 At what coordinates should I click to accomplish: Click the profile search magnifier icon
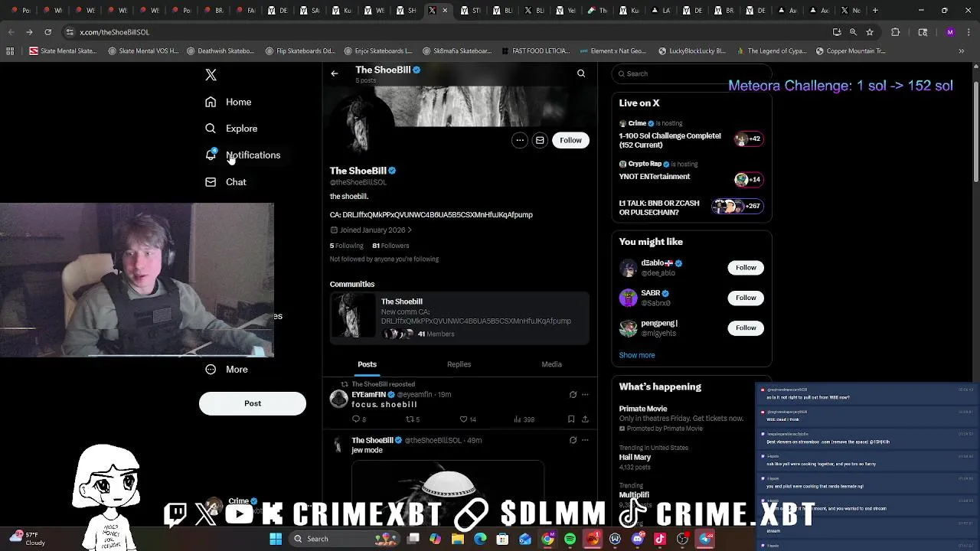pos(581,73)
